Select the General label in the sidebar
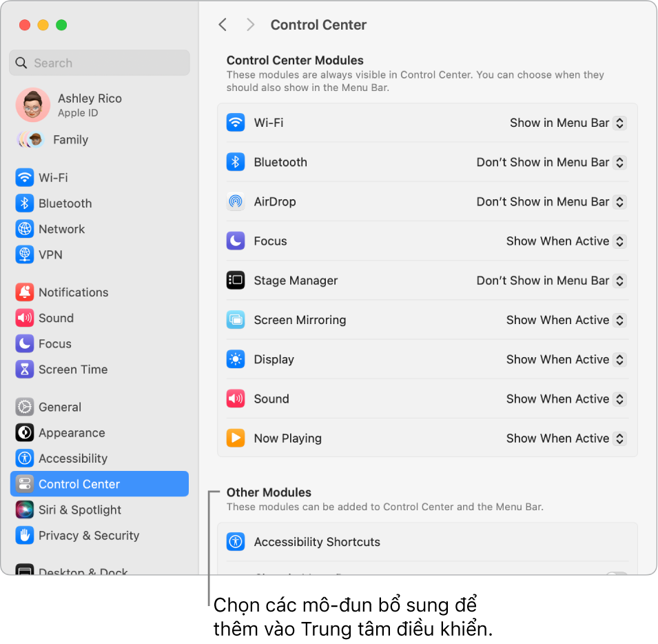658x644 pixels. pyautogui.click(x=60, y=407)
